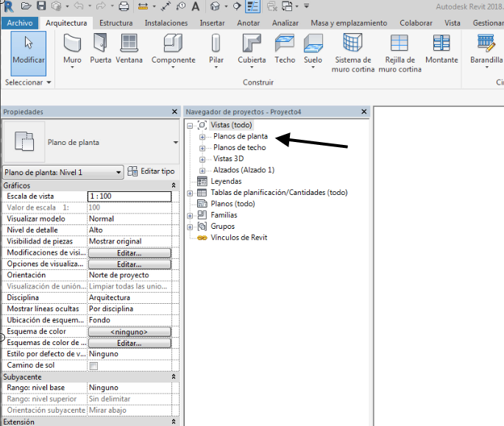Viewport: 504px width, 426px height.
Task: Open the Plano de planta: Nivel 1 dropdown
Action: (118, 172)
